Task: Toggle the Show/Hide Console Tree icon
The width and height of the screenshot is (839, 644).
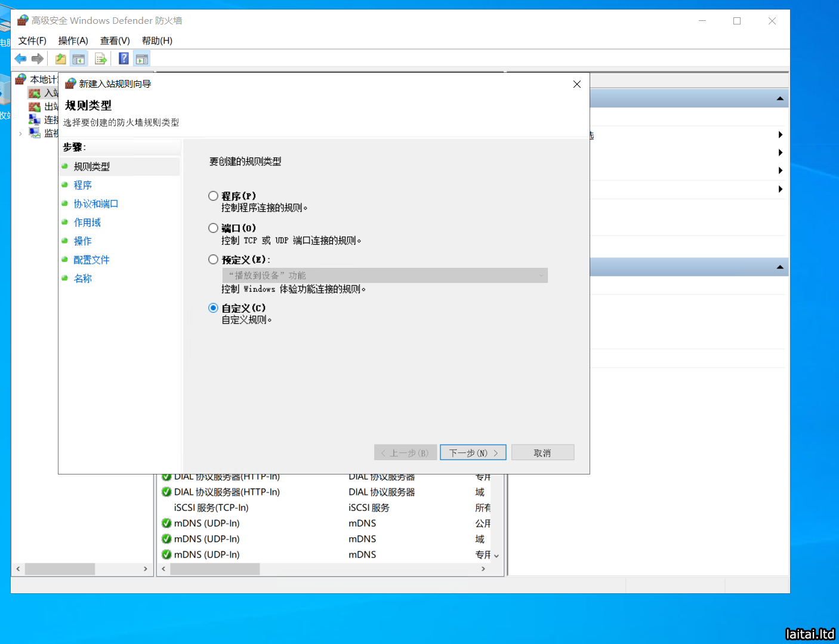Action: (x=78, y=58)
